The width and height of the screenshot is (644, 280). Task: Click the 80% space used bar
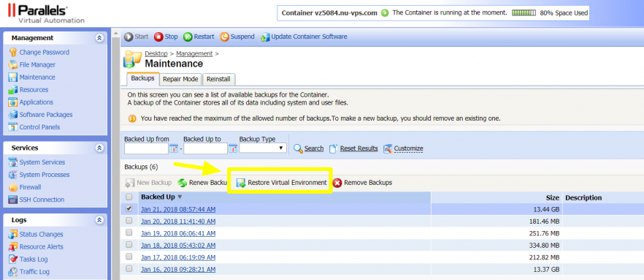[524, 12]
